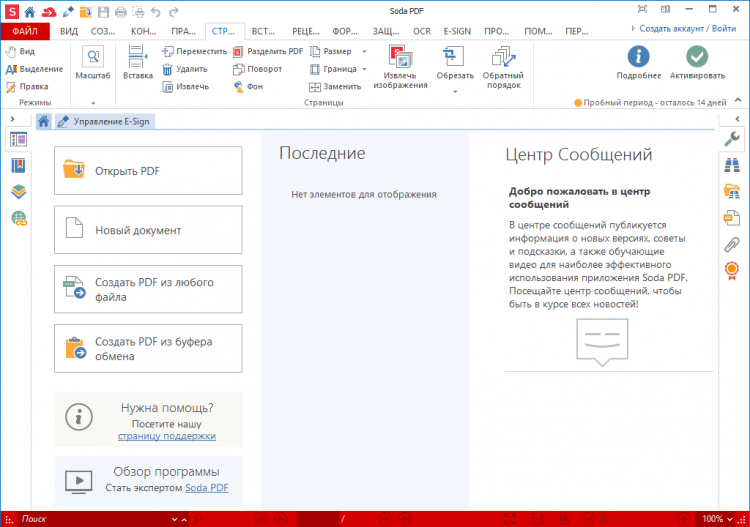Toggle Selection (Выделение) mode
The image size is (750, 527).
point(34,69)
